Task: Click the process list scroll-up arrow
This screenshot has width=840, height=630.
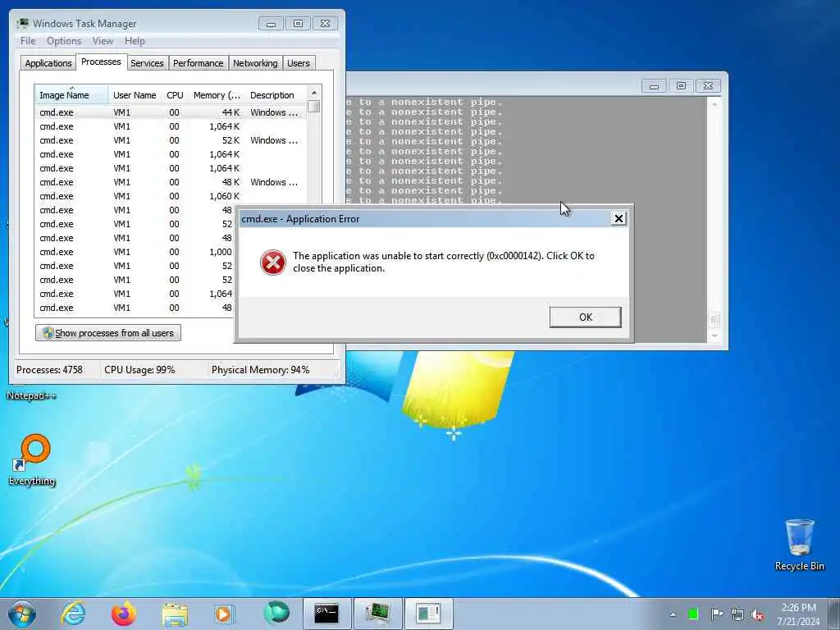Action: click(x=314, y=93)
